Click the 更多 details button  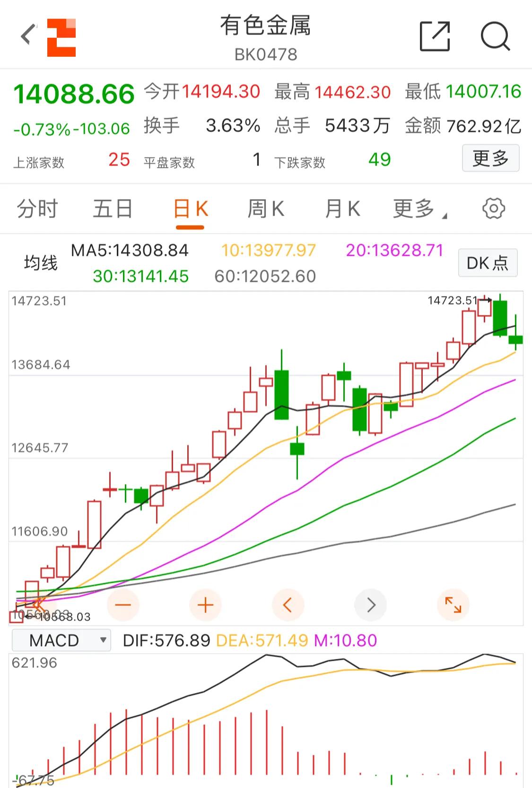tap(490, 158)
